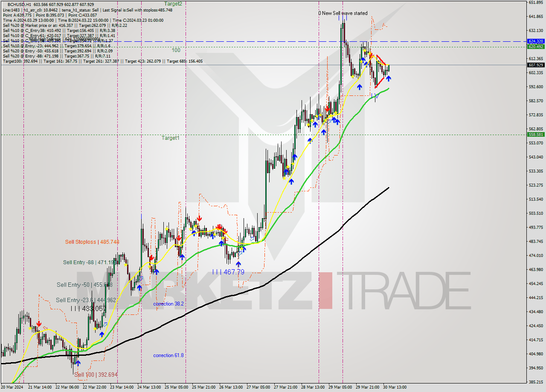The image size is (546, 392).
Task: Select the 'Sell Entry -50 | 455.618' label
Action: (84, 285)
